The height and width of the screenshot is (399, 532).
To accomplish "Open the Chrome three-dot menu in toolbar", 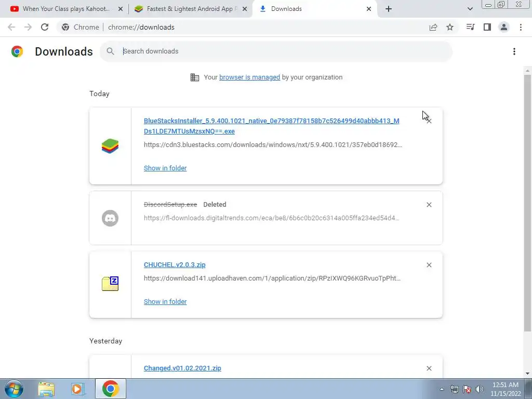I will [521, 27].
